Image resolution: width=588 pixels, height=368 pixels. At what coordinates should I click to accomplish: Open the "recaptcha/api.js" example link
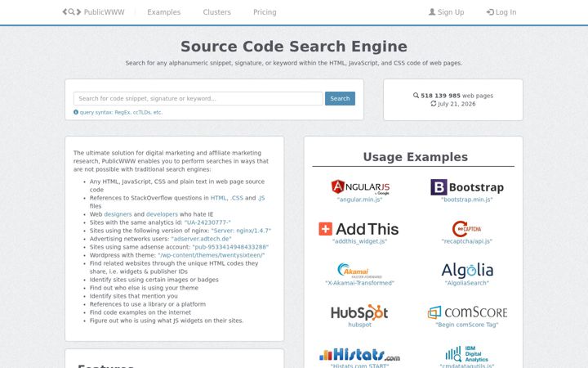pos(467,241)
